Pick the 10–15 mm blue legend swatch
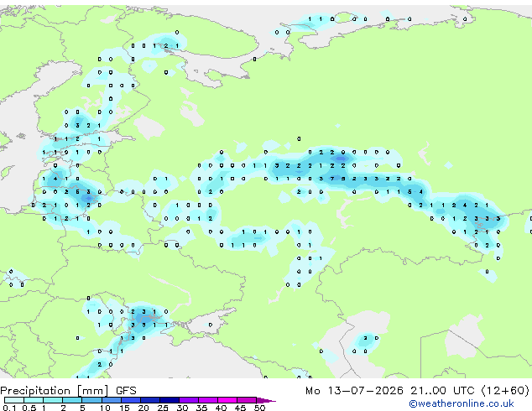Screen dimensions: 532x411 (x=111, y=400)
